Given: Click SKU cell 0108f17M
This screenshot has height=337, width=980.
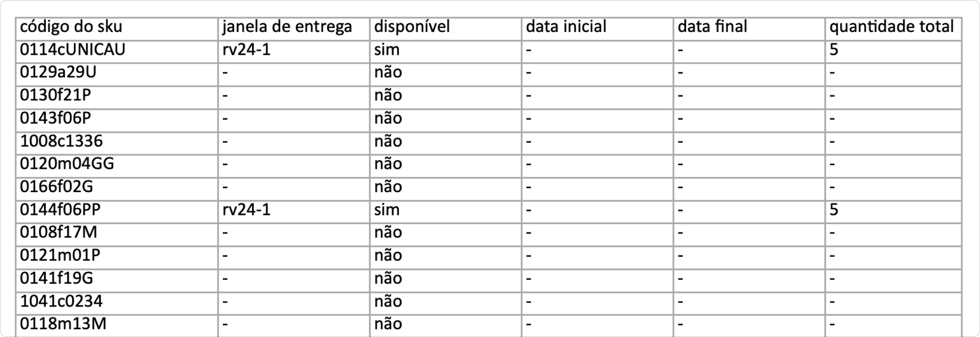Looking at the screenshot, I should (x=58, y=232).
